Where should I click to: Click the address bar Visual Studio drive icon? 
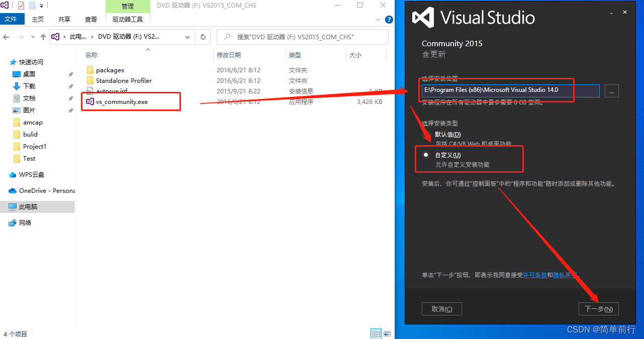[56, 37]
